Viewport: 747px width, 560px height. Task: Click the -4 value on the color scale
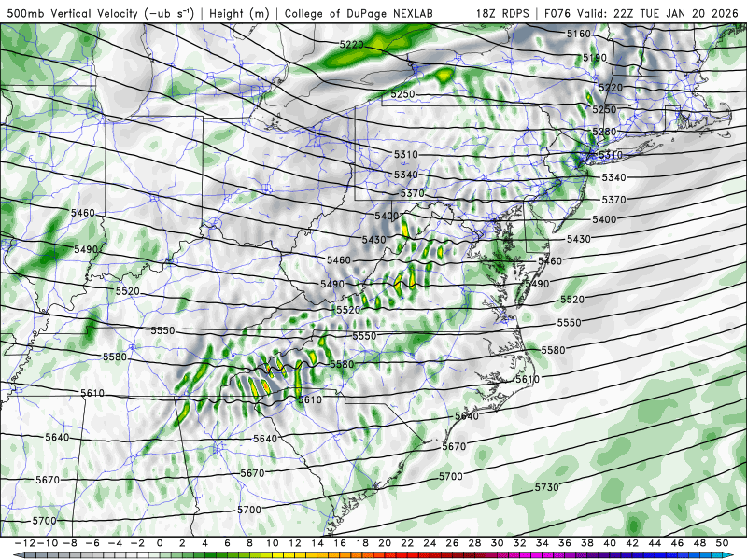point(115,543)
